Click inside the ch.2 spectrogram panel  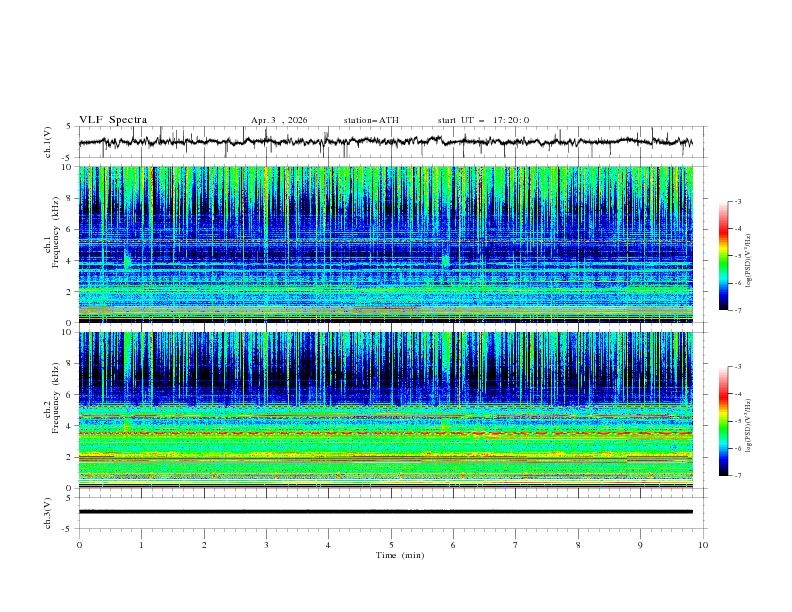(385, 410)
